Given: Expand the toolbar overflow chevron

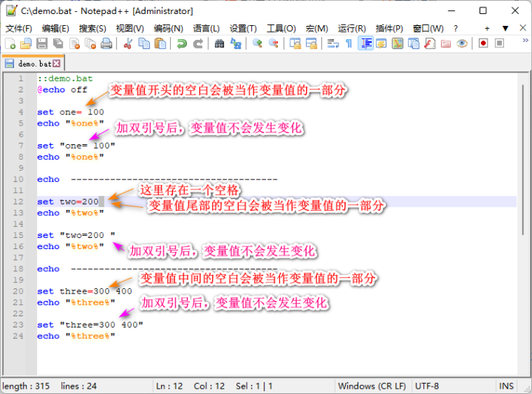Looking at the screenshot, I should (525, 41).
